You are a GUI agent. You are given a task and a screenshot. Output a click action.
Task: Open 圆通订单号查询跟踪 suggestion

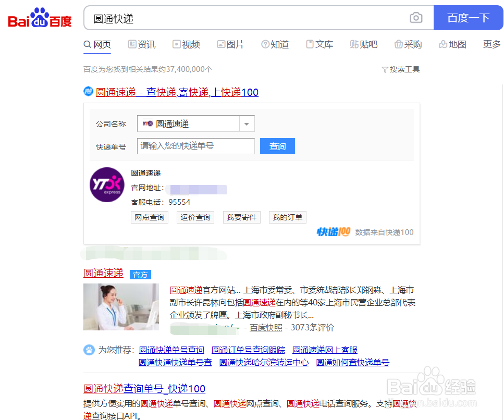(248, 350)
